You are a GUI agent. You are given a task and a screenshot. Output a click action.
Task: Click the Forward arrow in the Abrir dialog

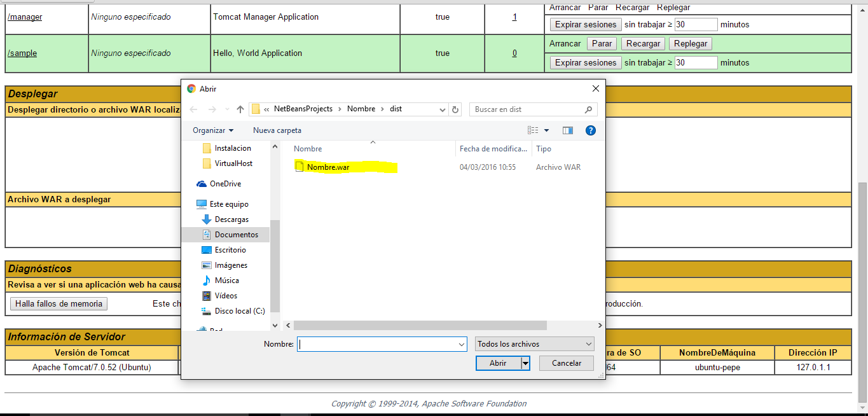point(212,109)
